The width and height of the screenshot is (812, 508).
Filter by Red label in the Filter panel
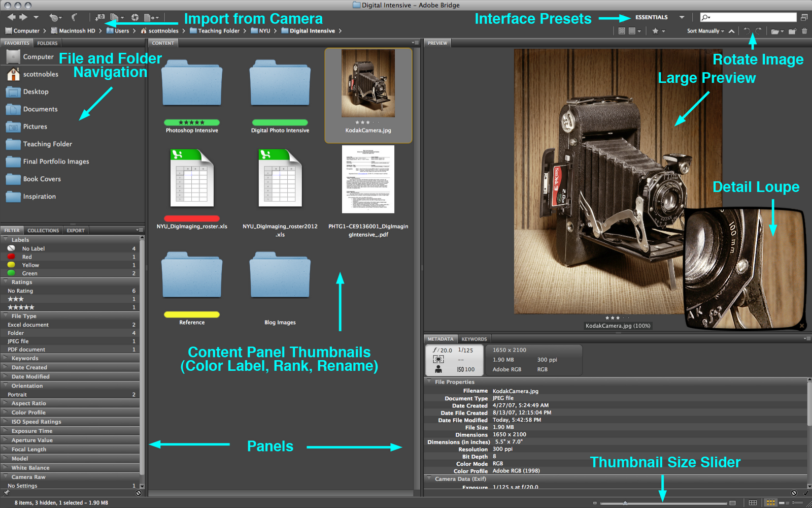click(29, 257)
